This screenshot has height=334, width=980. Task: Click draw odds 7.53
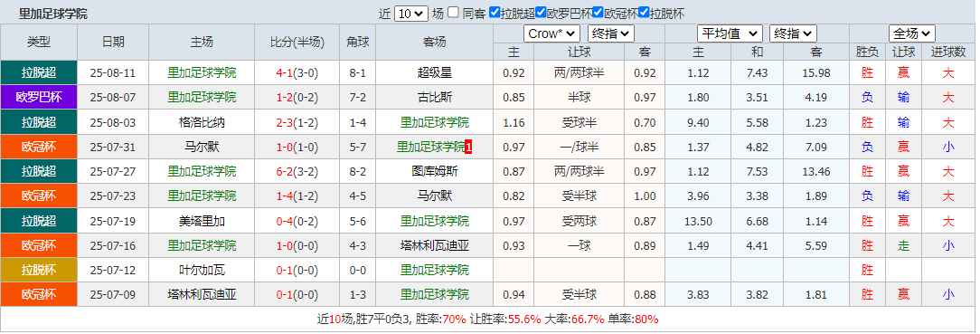[757, 171]
